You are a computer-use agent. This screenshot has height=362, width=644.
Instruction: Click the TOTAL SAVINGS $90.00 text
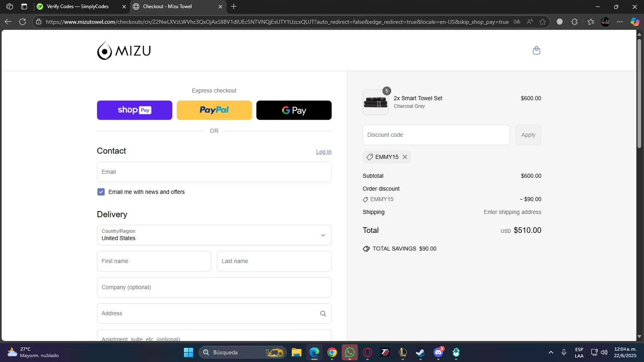404,249
